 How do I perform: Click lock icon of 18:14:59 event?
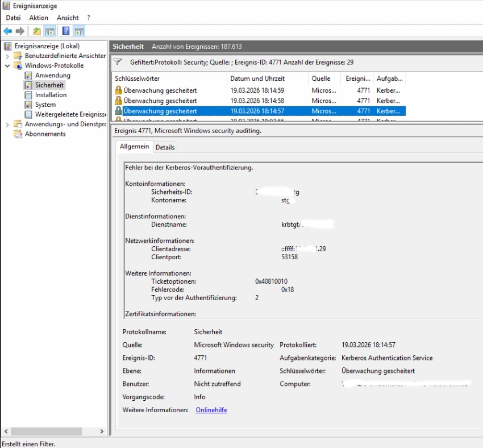click(x=118, y=90)
